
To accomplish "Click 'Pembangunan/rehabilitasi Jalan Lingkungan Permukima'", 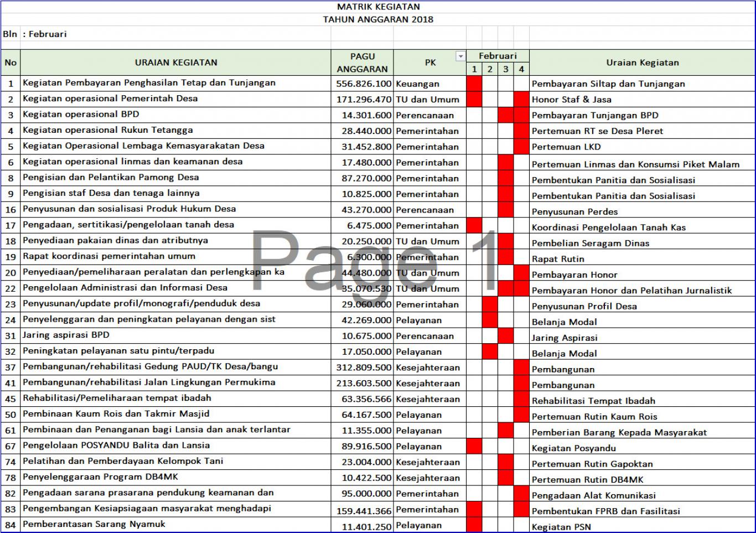I will (x=176, y=383).
